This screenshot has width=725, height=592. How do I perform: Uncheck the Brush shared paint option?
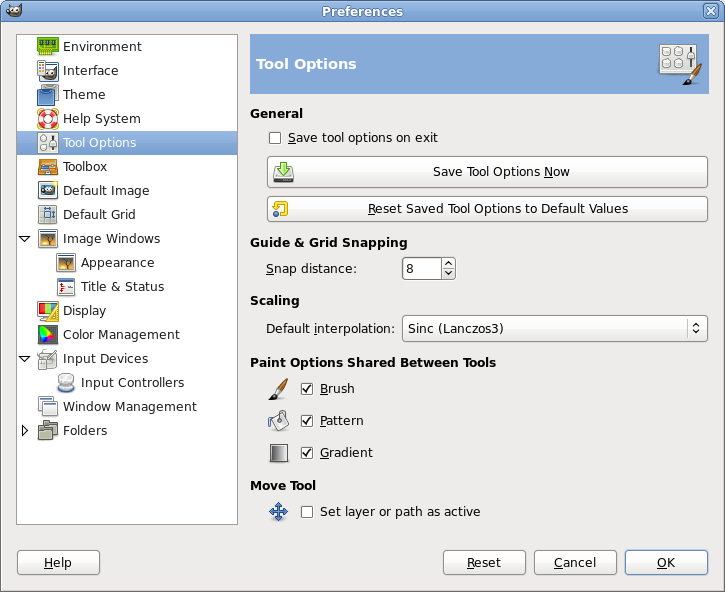point(307,389)
